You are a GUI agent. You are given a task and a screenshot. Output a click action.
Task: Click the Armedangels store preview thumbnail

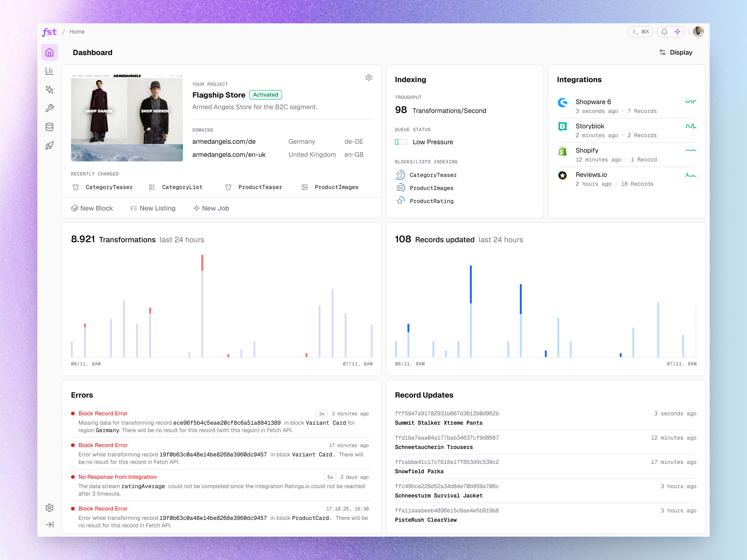127,117
